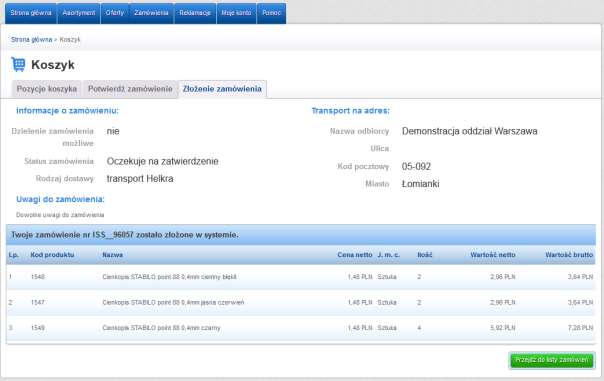This screenshot has height=381, width=604.
Task: Click the Oczekuje na zatwierdzenie status text
Action: click(x=163, y=161)
